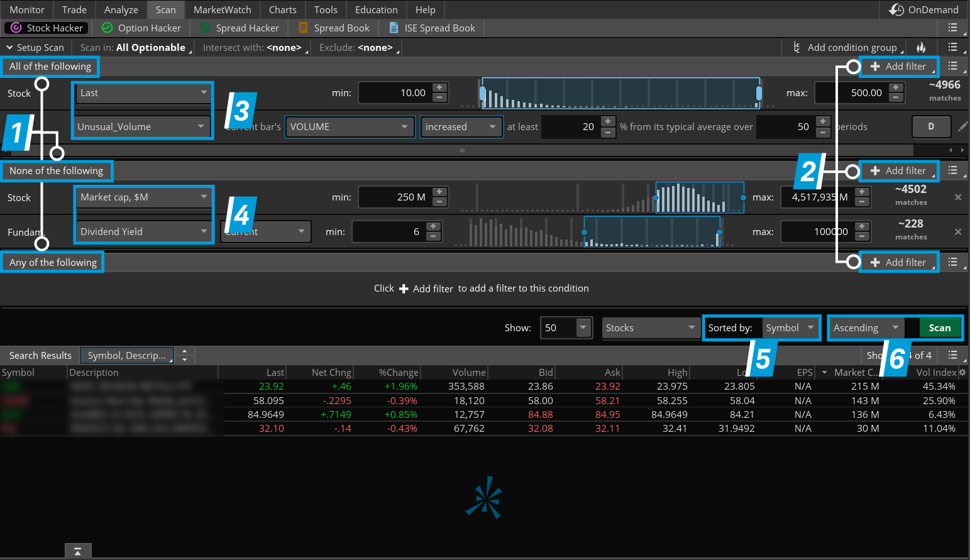Click the flame Sizzle icon in the scan toolbar
970x560 pixels.
[x=922, y=47]
